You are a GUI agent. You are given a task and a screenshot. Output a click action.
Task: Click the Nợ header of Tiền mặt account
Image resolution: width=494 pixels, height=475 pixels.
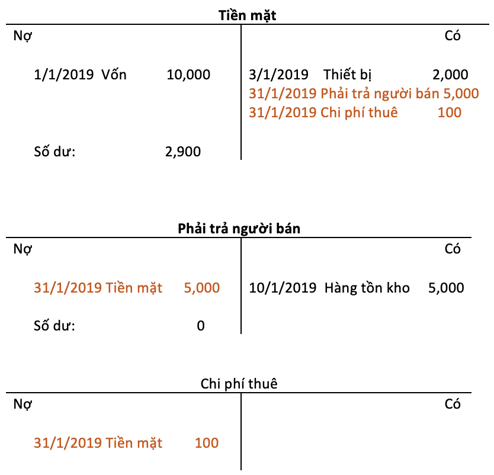[x=23, y=36]
